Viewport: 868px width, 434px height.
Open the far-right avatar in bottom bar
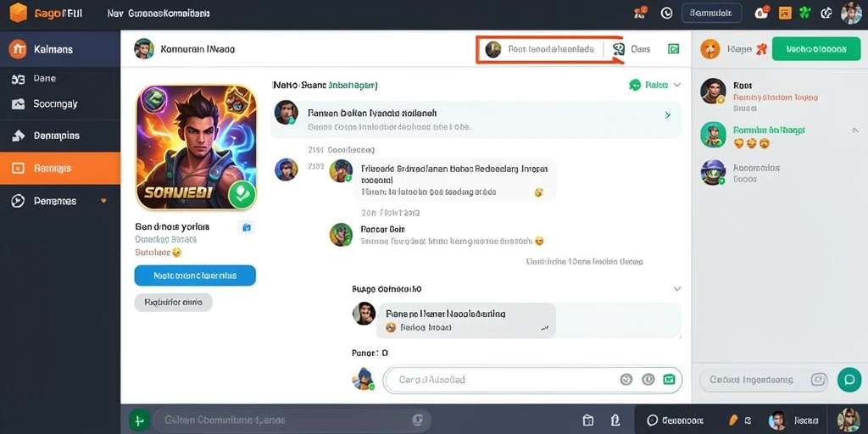pyautogui.click(x=849, y=420)
